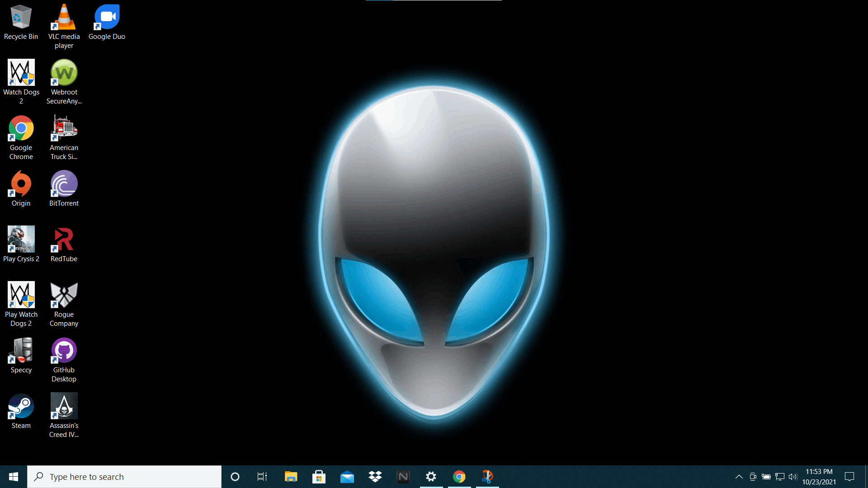Launch the Origin game client

[21, 184]
